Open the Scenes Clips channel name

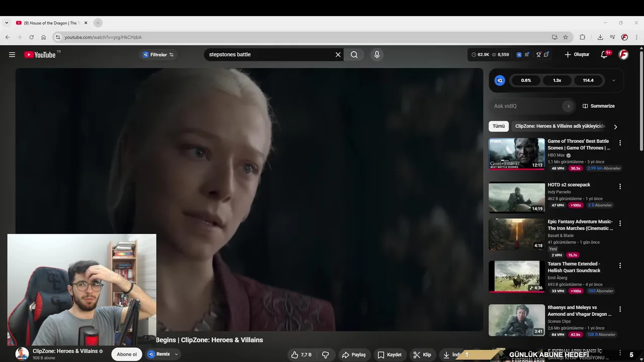[559, 322]
